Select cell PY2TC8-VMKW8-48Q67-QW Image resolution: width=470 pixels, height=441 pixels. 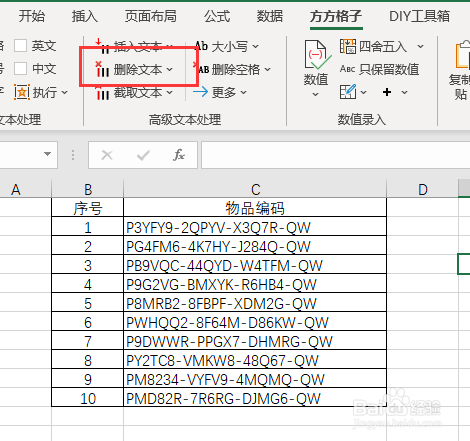(255, 360)
